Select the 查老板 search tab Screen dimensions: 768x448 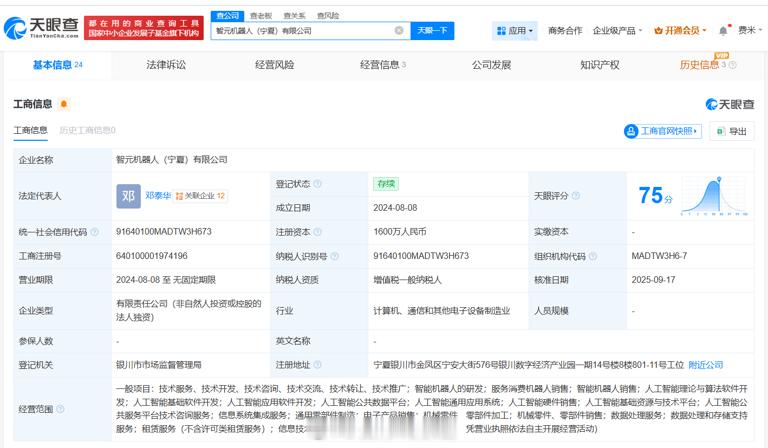261,16
